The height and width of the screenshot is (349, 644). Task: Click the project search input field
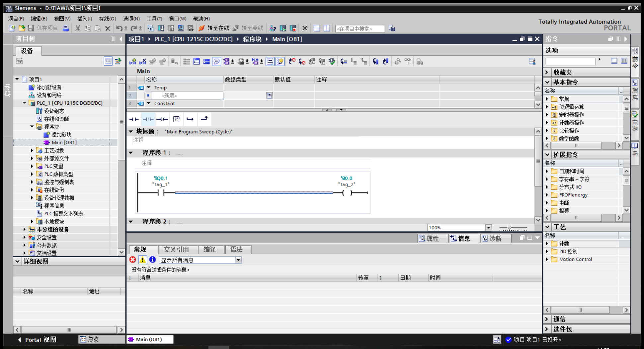click(360, 29)
